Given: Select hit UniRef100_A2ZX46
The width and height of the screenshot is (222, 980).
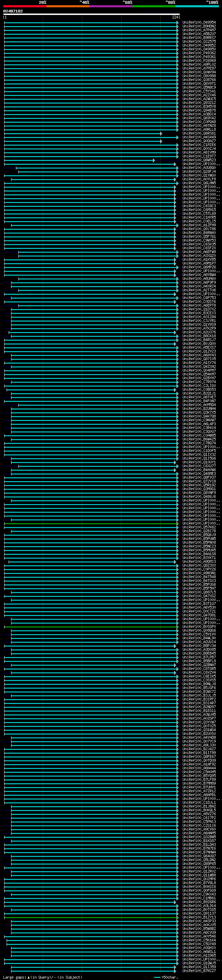Looking at the screenshot, I should click(199, 95).
